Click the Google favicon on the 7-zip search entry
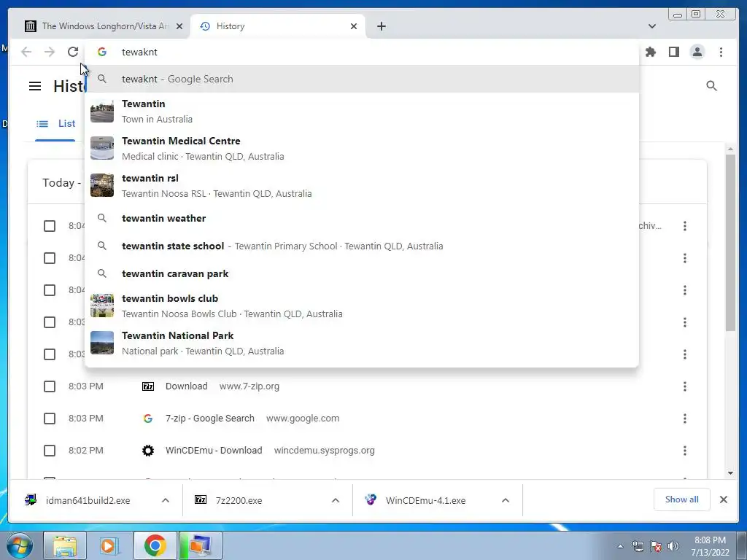 [148, 419]
